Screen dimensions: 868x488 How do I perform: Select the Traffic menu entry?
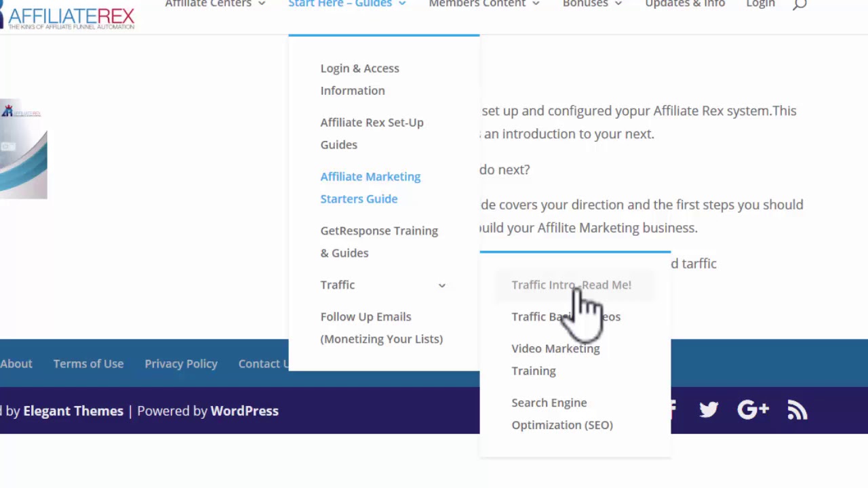click(x=337, y=285)
